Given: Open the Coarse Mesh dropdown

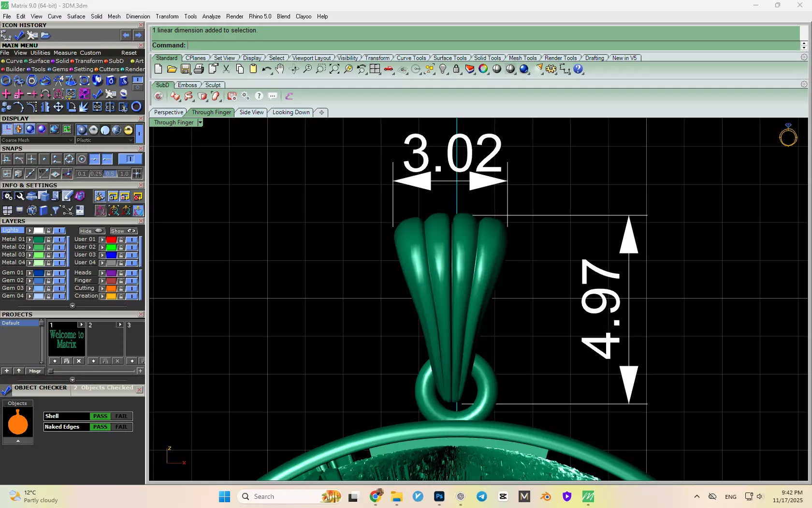Looking at the screenshot, I should point(37,140).
